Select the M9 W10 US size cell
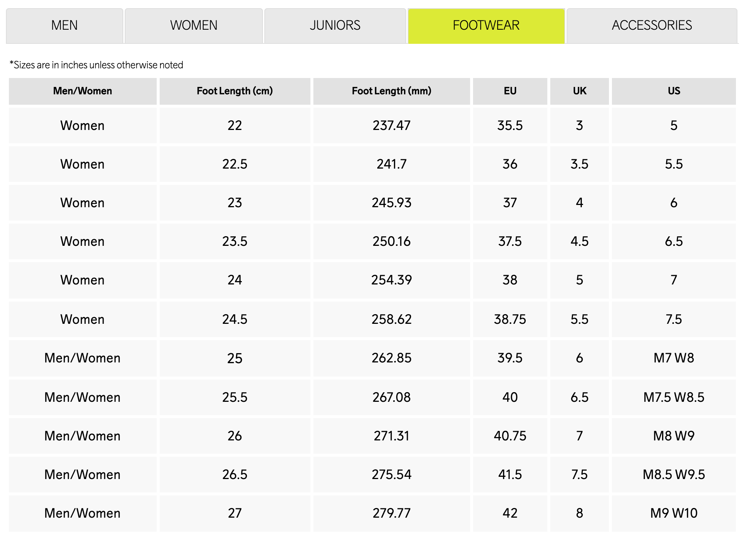This screenshot has height=534, width=756. 674,513
